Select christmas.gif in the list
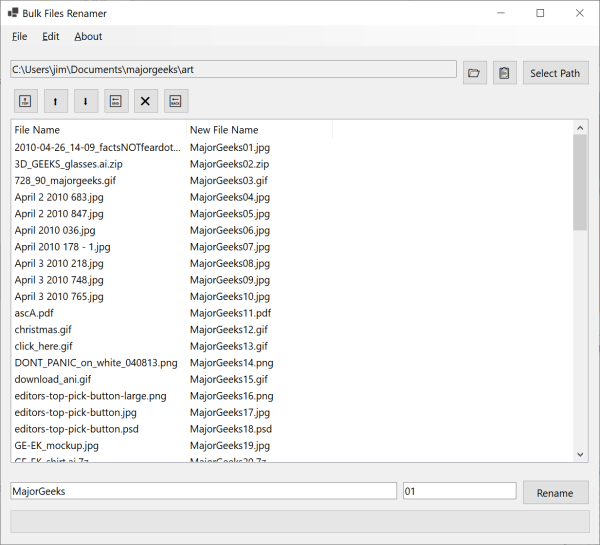The height and width of the screenshot is (545, 600). (43, 330)
